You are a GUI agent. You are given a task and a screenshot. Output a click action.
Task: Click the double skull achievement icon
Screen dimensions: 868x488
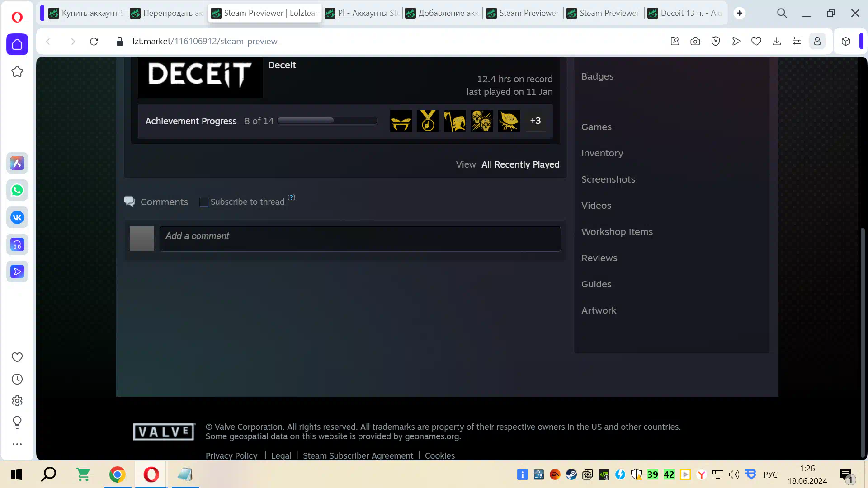click(482, 121)
